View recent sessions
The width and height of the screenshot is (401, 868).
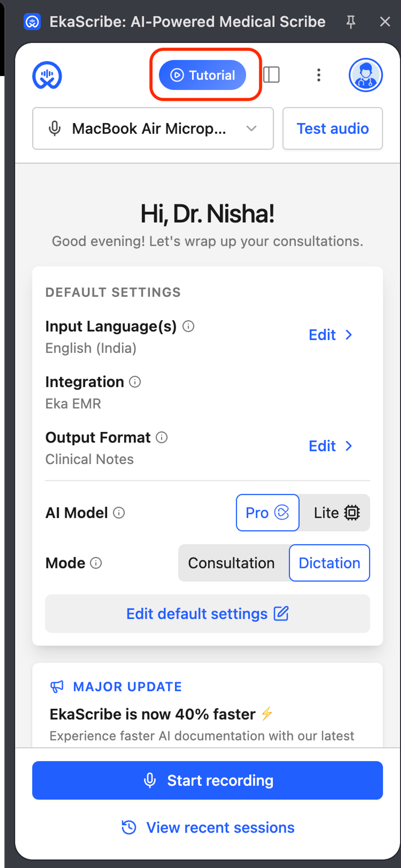pos(208,827)
